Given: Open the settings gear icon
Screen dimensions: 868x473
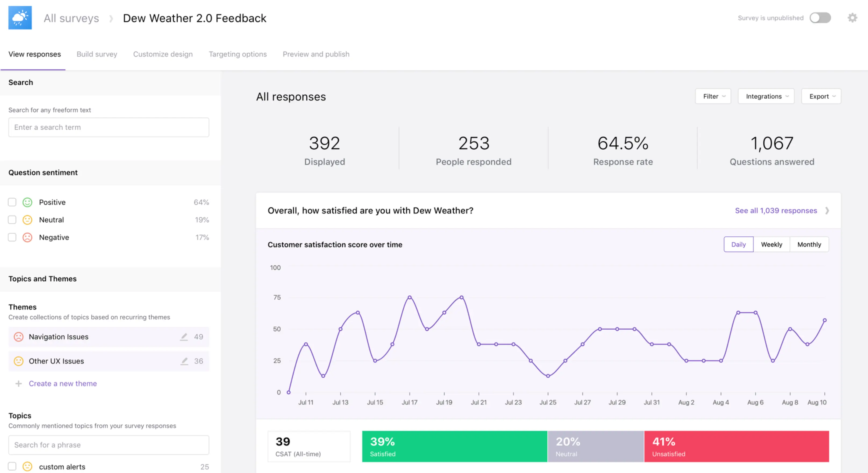Looking at the screenshot, I should pyautogui.click(x=852, y=18).
